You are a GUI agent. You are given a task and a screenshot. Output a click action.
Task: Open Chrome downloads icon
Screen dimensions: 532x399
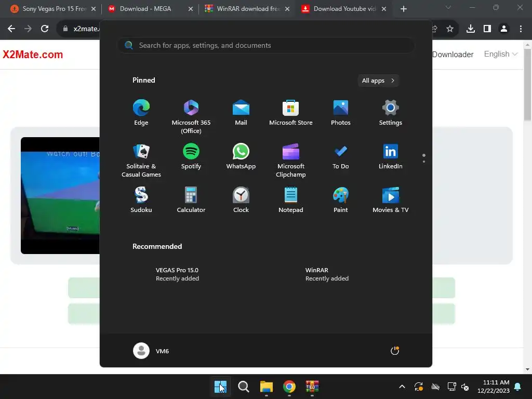pos(471,29)
